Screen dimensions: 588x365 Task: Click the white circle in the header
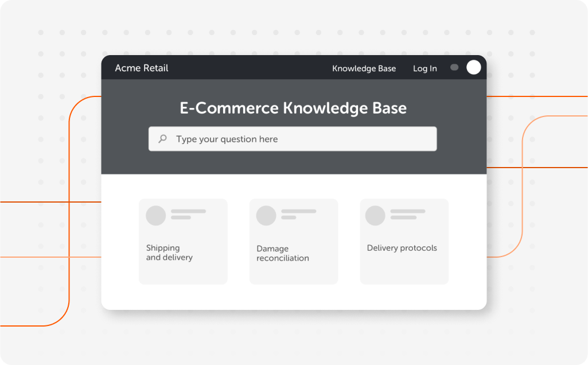point(473,67)
